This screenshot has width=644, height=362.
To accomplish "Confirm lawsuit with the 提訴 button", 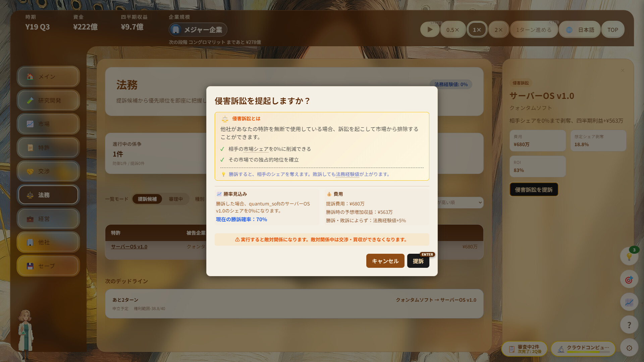I will click(418, 261).
